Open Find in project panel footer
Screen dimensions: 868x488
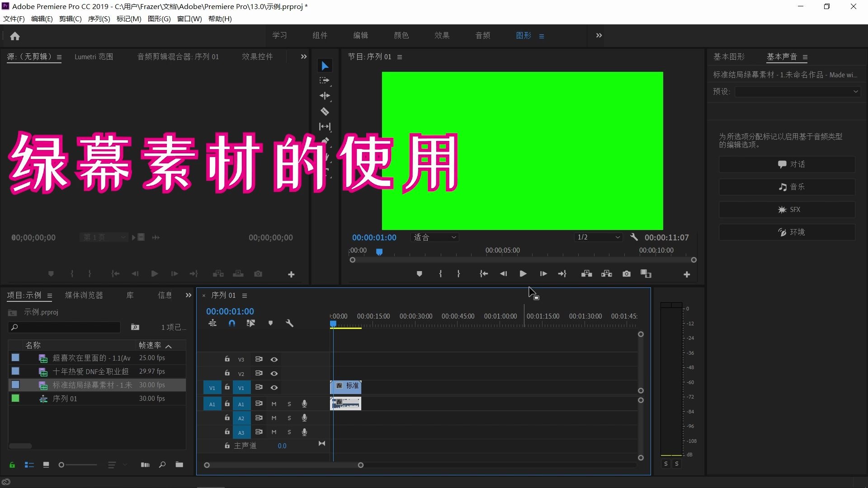[162, 465]
